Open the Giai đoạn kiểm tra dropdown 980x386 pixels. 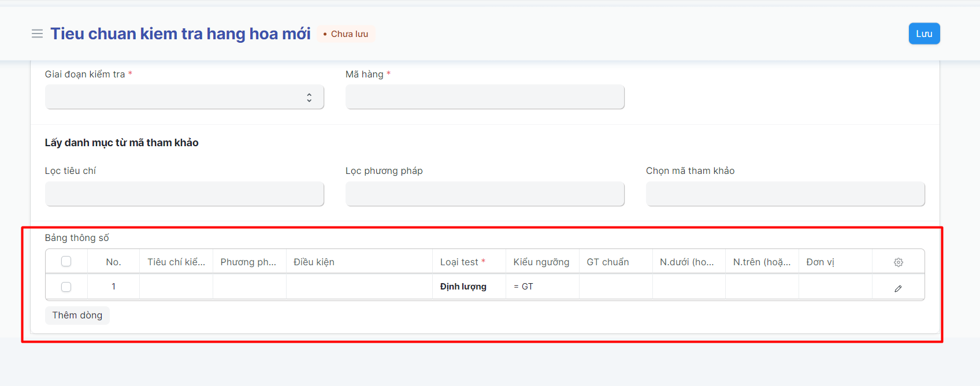tap(184, 97)
